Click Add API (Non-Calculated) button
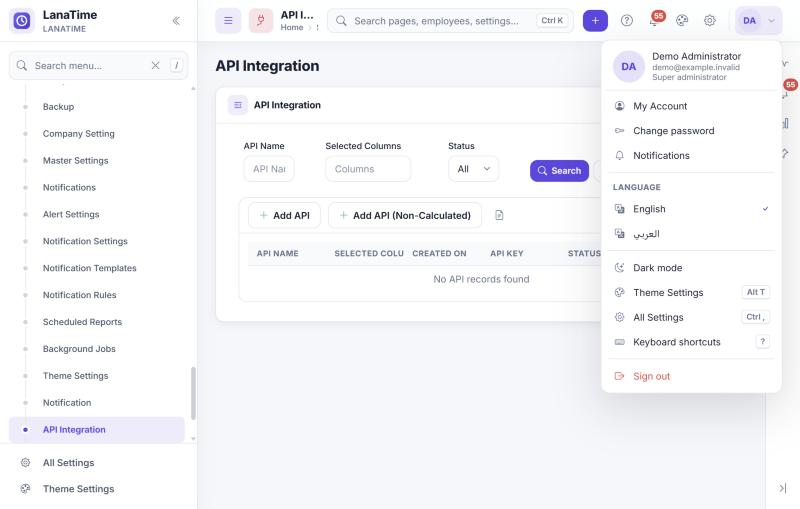The width and height of the screenshot is (800, 509). [405, 215]
